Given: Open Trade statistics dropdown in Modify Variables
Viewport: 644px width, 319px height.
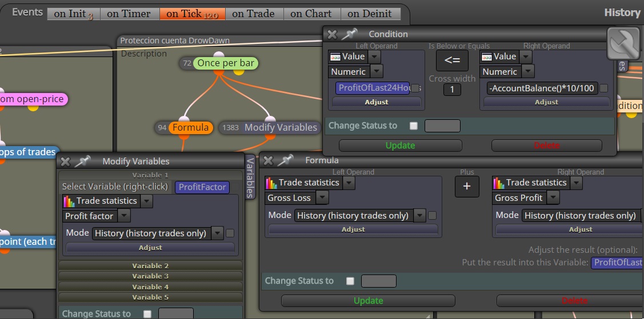Looking at the screenshot, I should (147, 201).
